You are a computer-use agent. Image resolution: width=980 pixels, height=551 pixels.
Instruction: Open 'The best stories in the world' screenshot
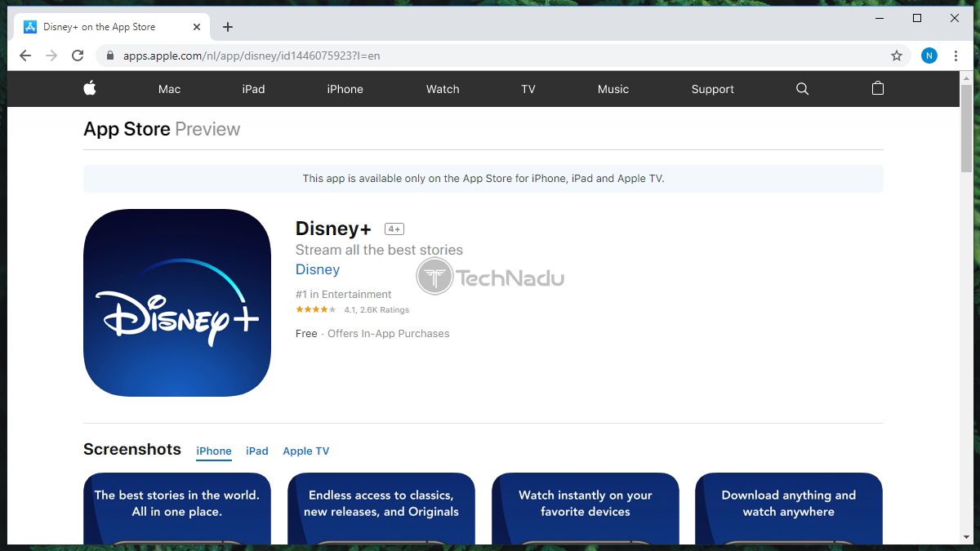(177, 509)
